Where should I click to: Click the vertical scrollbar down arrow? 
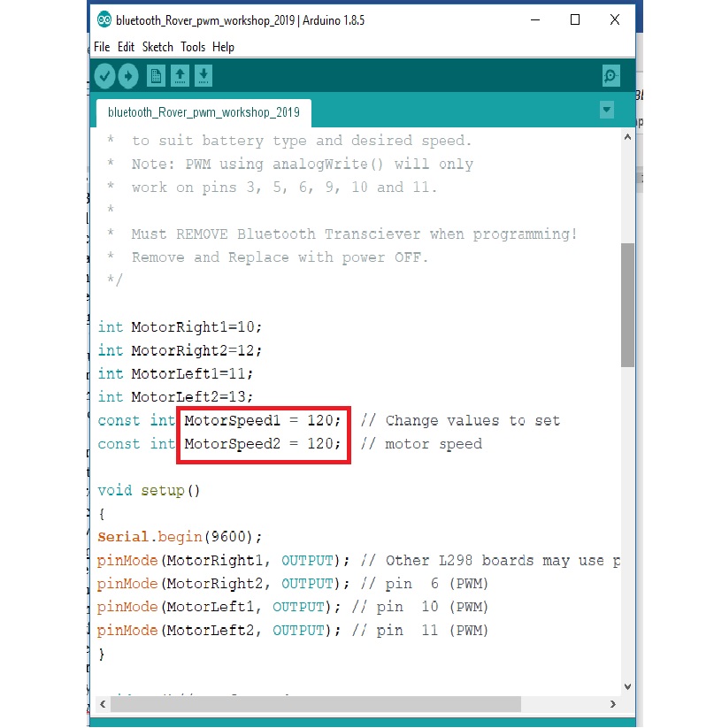pos(627,686)
